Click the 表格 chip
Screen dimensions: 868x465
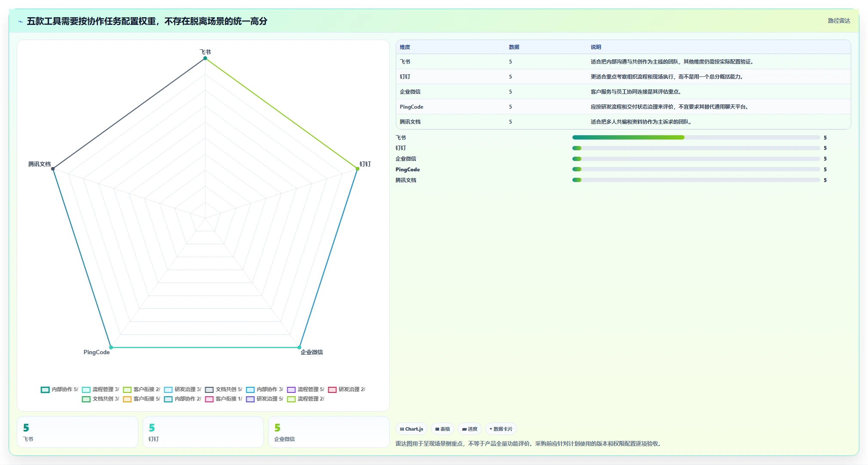click(x=443, y=429)
